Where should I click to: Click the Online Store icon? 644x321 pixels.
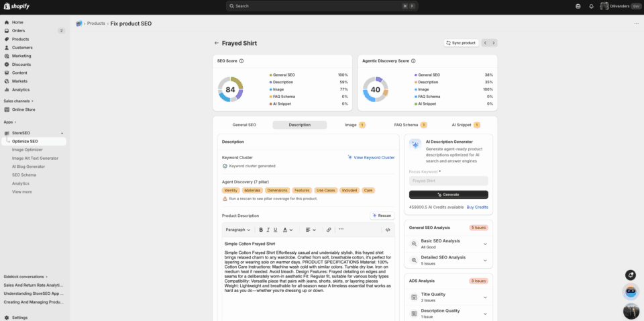(x=7, y=109)
